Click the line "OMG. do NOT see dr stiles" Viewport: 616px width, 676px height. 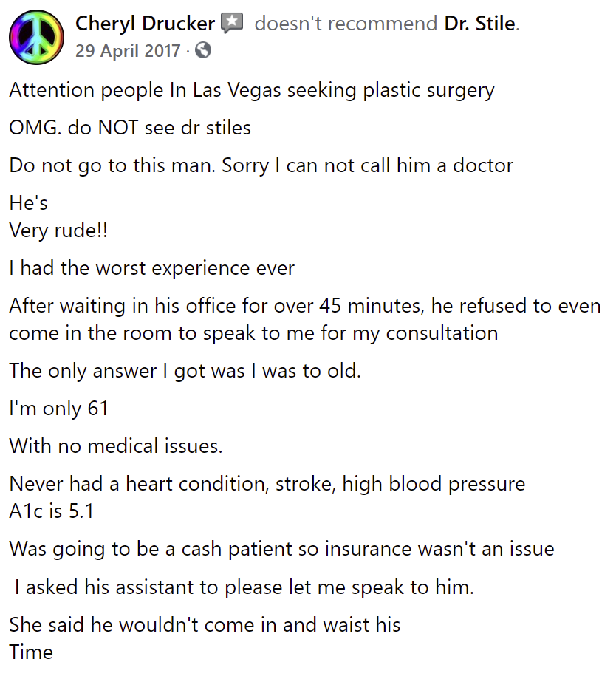(130, 128)
